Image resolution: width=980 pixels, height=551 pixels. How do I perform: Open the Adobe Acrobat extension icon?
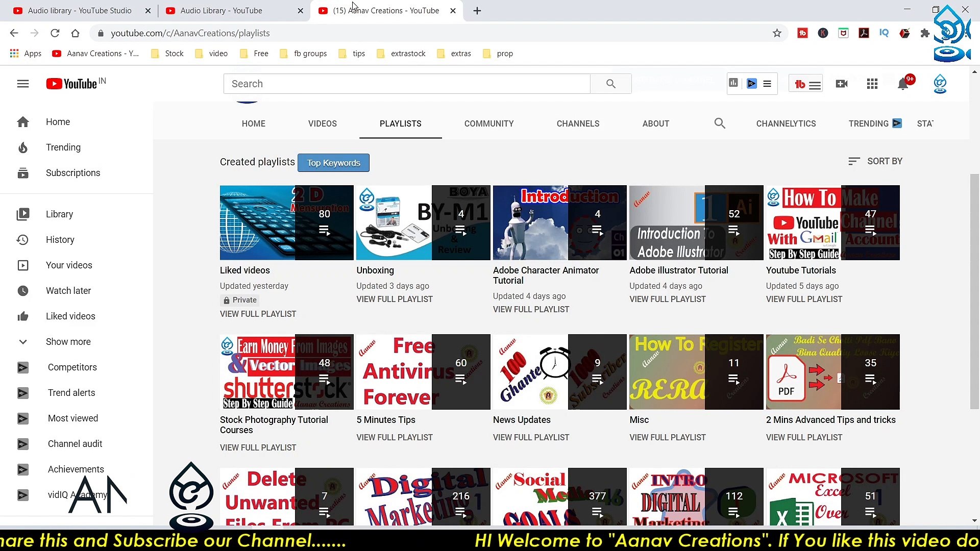864,33
